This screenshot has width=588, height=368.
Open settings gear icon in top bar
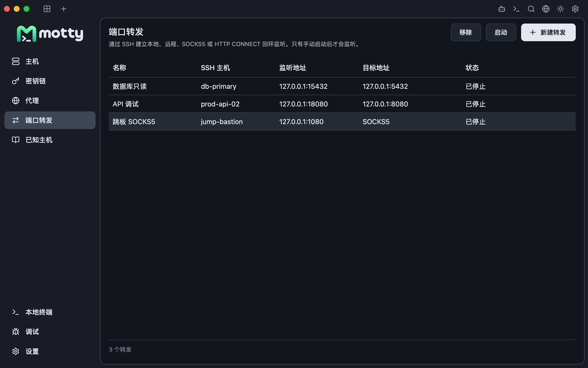click(575, 9)
